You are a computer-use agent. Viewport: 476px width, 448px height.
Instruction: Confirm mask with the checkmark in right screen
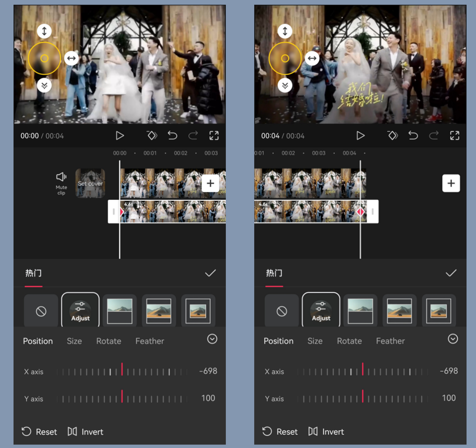click(451, 273)
